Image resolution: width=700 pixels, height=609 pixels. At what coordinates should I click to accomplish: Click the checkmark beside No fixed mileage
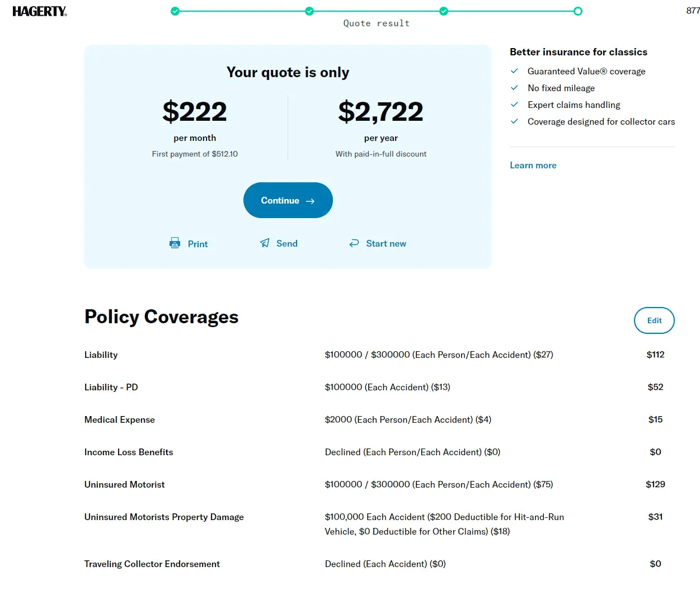[x=514, y=88]
